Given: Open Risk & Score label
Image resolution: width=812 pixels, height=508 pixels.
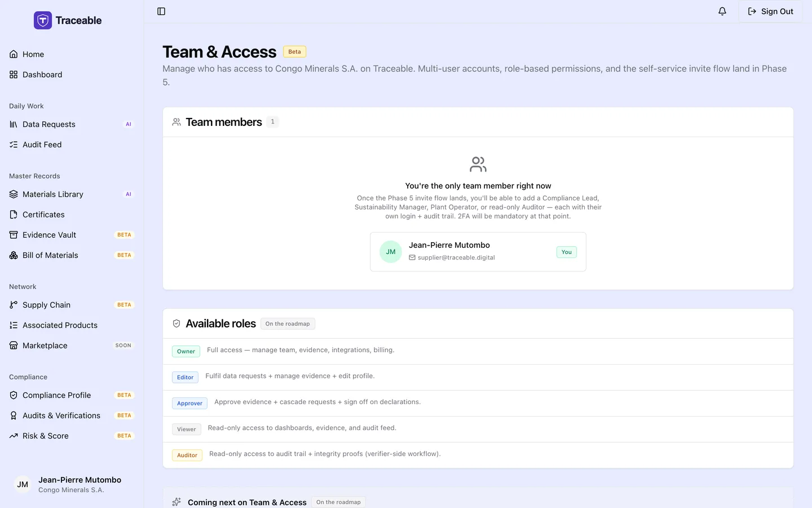Looking at the screenshot, I should [x=46, y=436].
